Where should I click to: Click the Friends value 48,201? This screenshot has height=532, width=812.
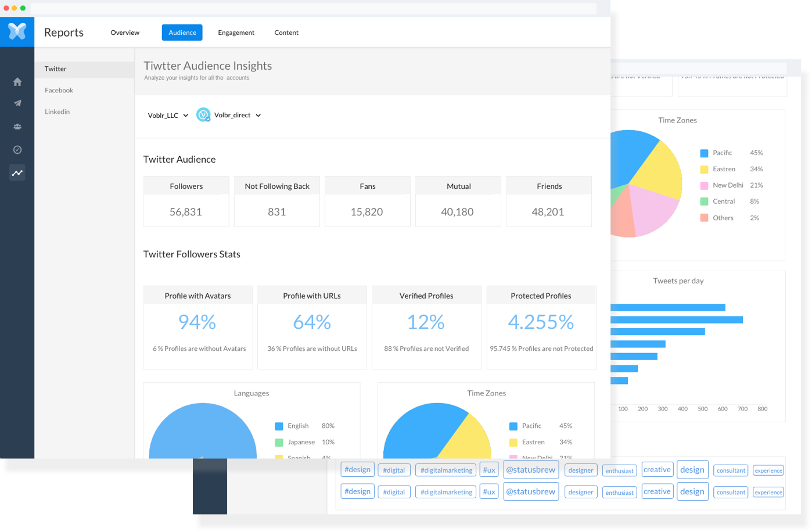(x=548, y=212)
